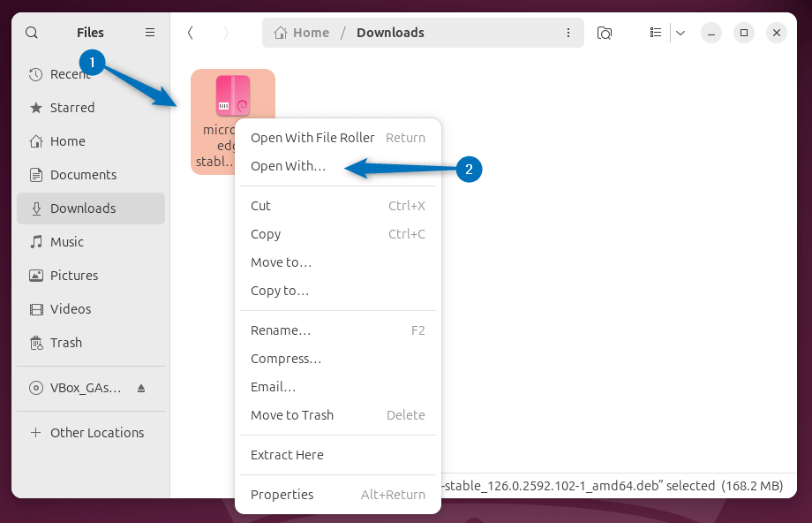The width and height of the screenshot is (812, 523).
Task: Choose Open With File Roller
Action: (x=312, y=138)
